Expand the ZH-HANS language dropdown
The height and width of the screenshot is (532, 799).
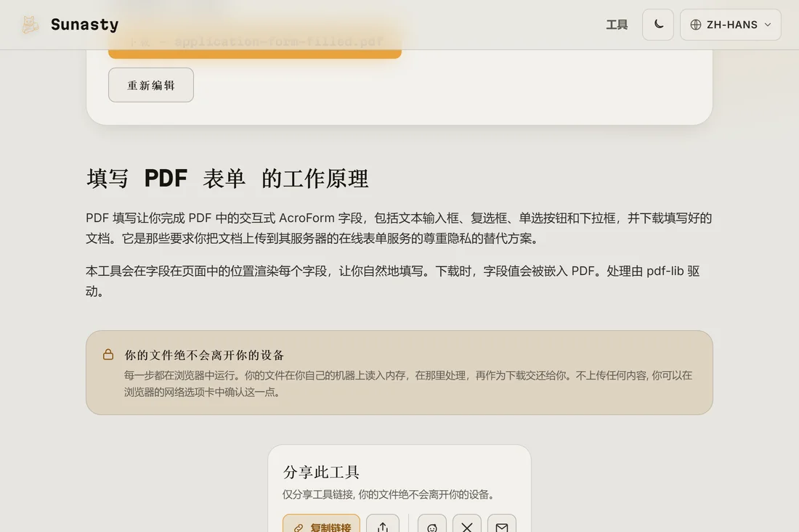click(x=730, y=25)
